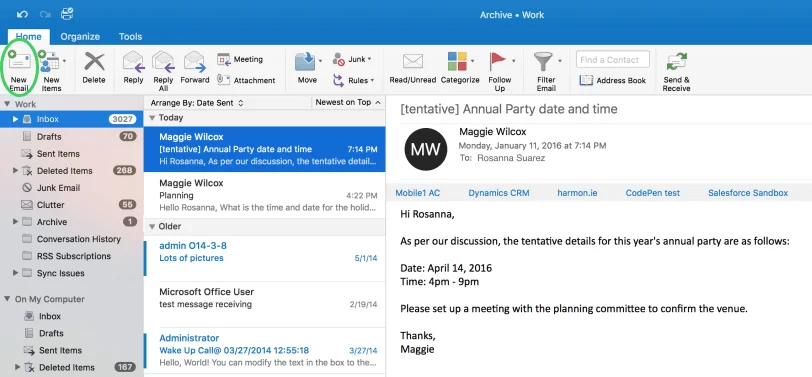Switch to the Tools tab
This screenshot has width=812, height=377.
tap(130, 37)
